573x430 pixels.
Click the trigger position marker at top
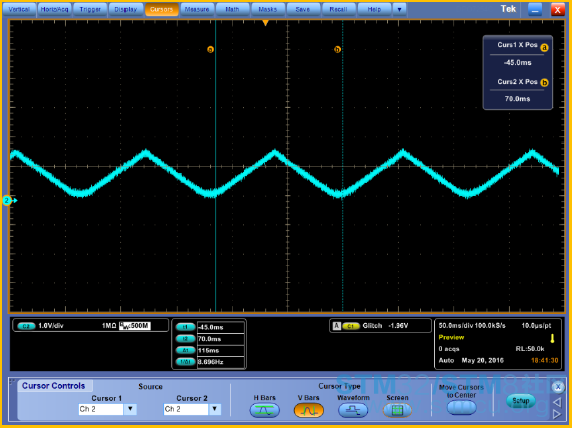266,23
